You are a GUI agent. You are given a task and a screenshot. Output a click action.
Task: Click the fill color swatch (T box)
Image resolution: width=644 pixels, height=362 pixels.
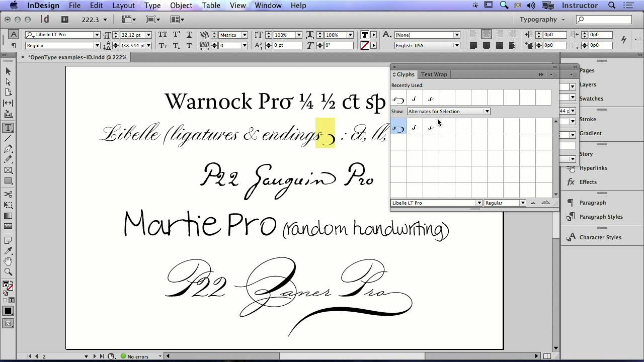pyautogui.click(x=365, y=35)
